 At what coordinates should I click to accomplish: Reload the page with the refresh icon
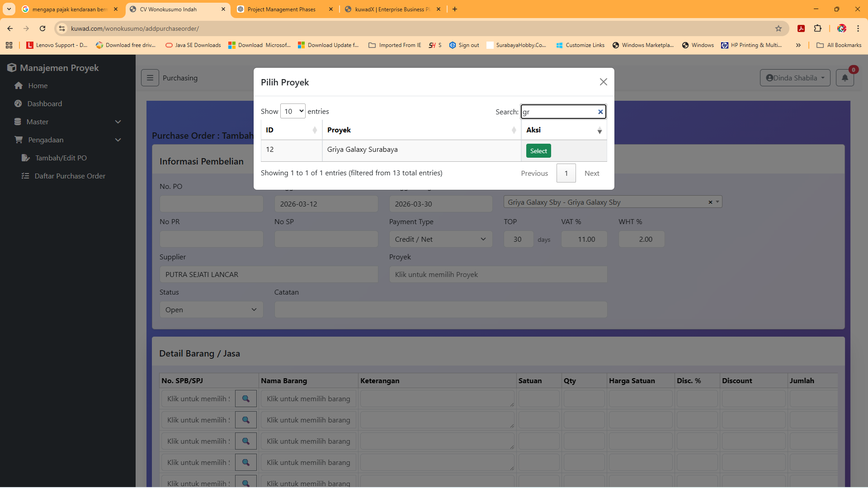[42, 28]
